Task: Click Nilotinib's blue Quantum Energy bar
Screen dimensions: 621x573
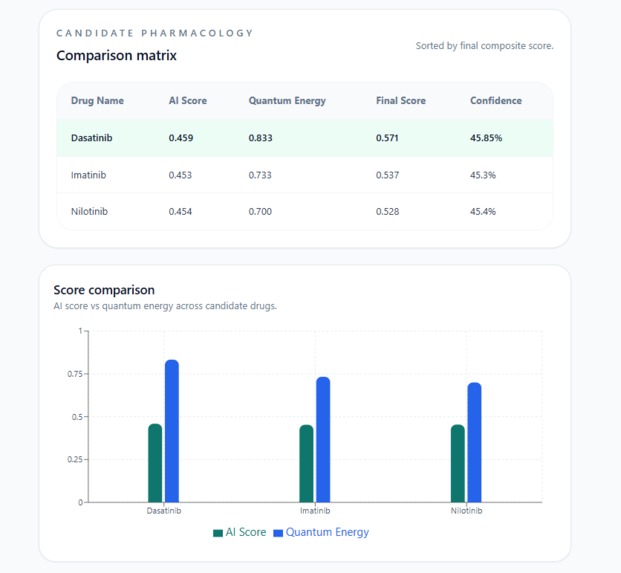Action: [x=474, y=442]
